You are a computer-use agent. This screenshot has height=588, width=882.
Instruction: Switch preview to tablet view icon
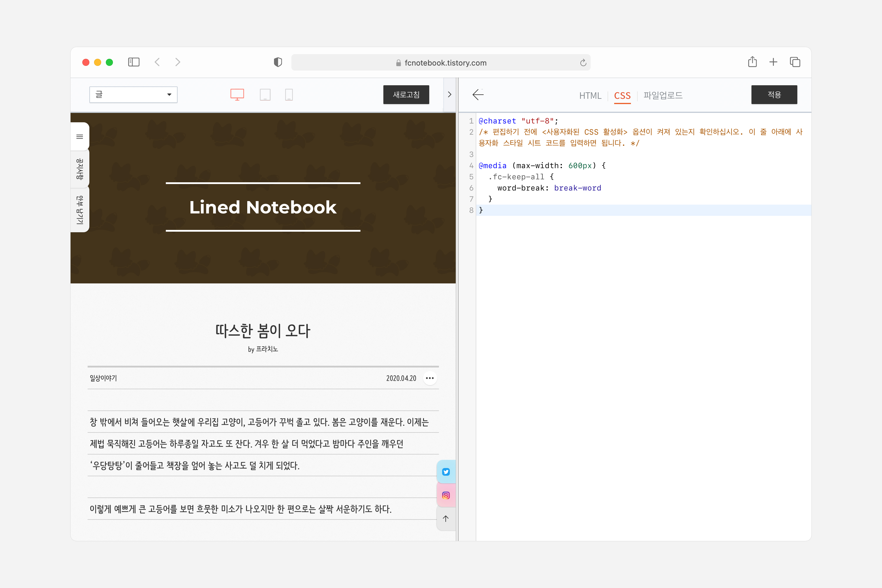click(265, 94)
